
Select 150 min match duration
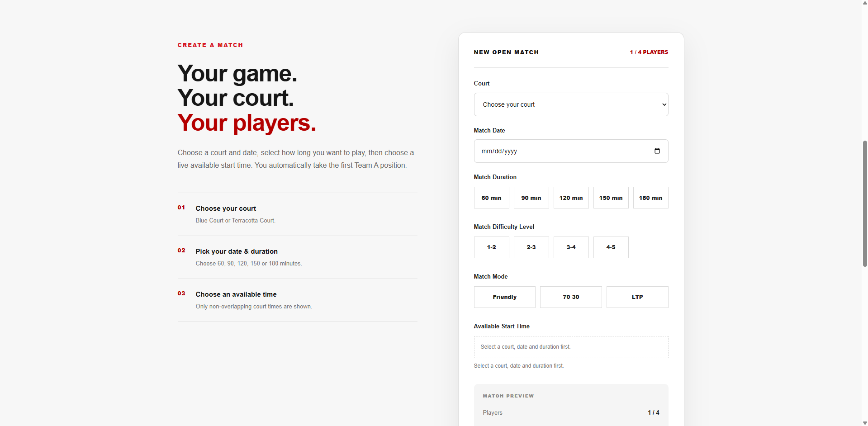611,198
